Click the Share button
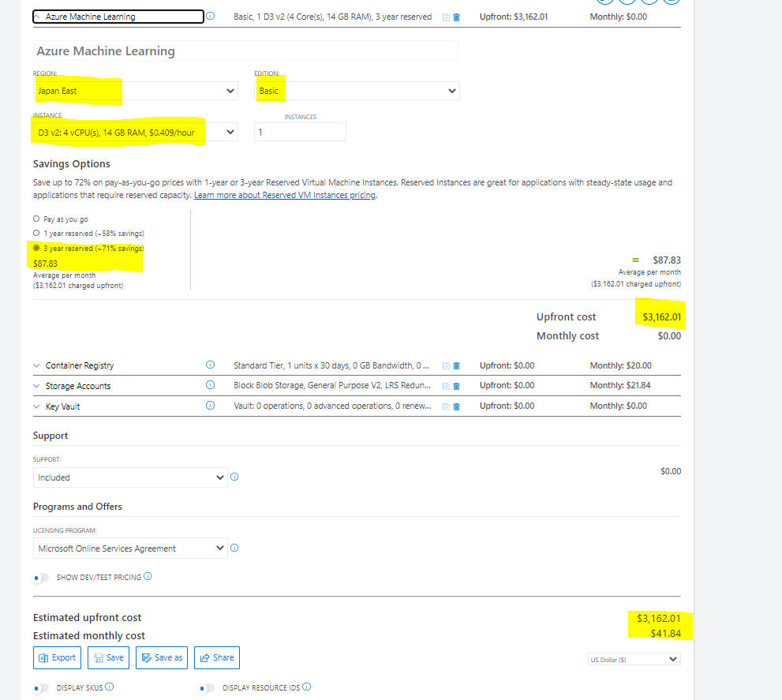The height and width of the screenshot is (700, 782). [x=217, y=657]
